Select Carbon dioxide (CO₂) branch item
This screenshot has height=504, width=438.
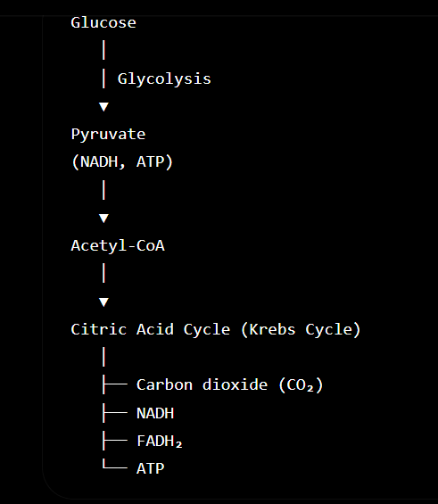230,384
